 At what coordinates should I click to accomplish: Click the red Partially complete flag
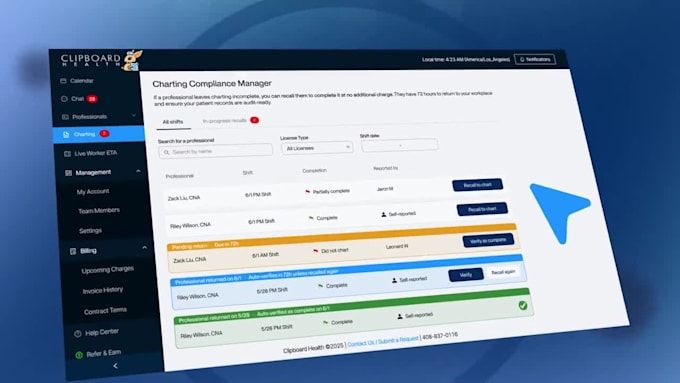(307, 192)
